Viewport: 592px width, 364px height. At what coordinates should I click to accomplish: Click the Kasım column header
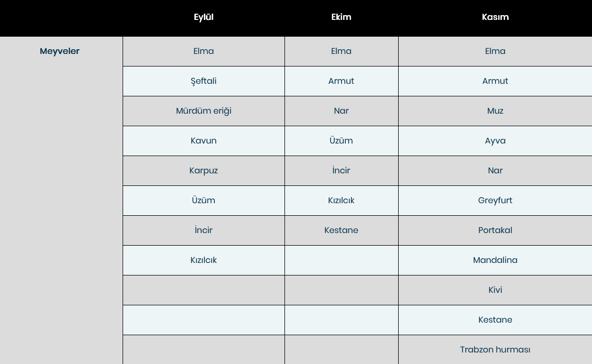click(x=495, y=17)
